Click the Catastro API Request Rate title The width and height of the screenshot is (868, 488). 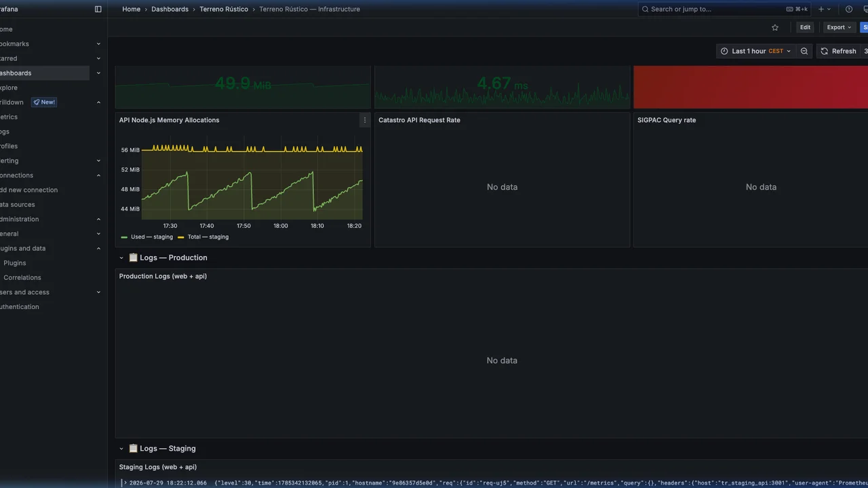[x=419, y=121]
